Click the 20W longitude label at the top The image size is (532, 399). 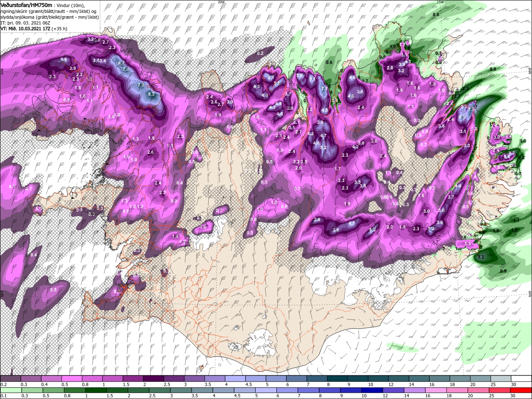coord(221,2)
